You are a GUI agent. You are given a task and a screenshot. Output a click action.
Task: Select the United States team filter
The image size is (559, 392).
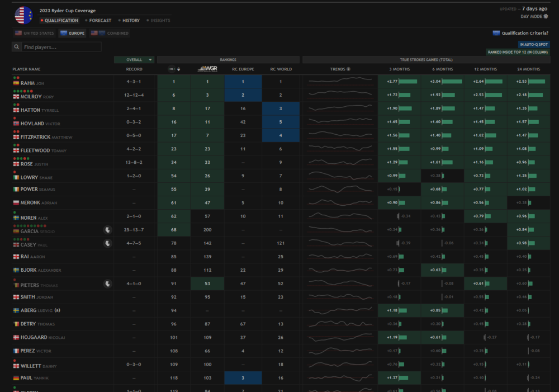pos(35,34)
